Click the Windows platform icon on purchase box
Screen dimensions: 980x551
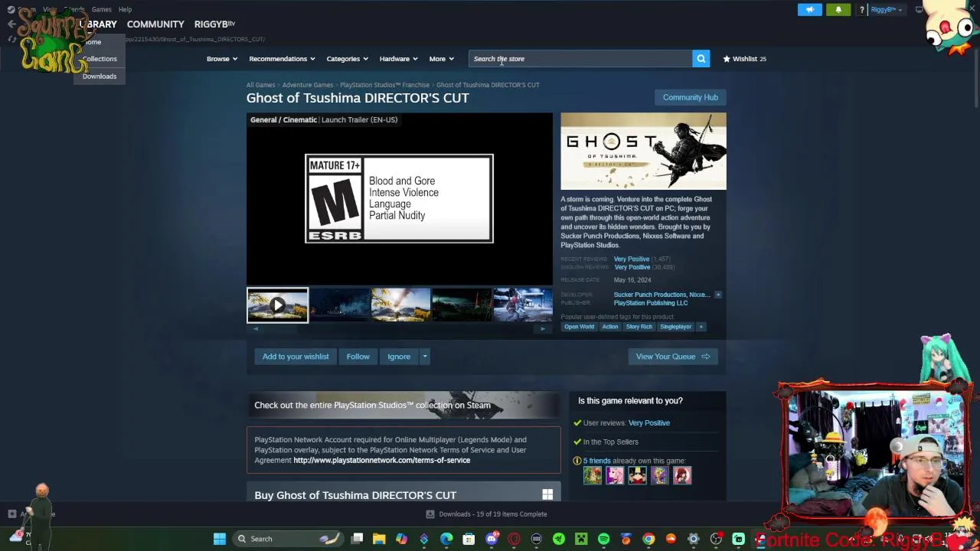coord(547,495)
